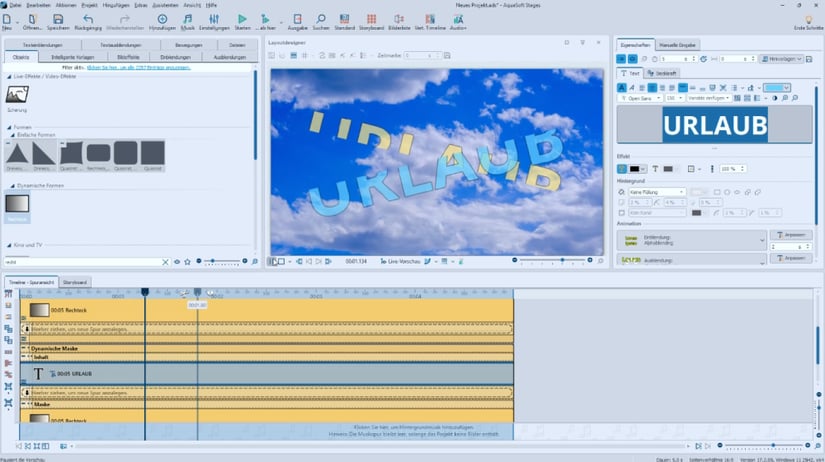This screenshot has width=825, height=462.
Task: Adjust the layout designer zoom slider
Action: pos(552,260)
